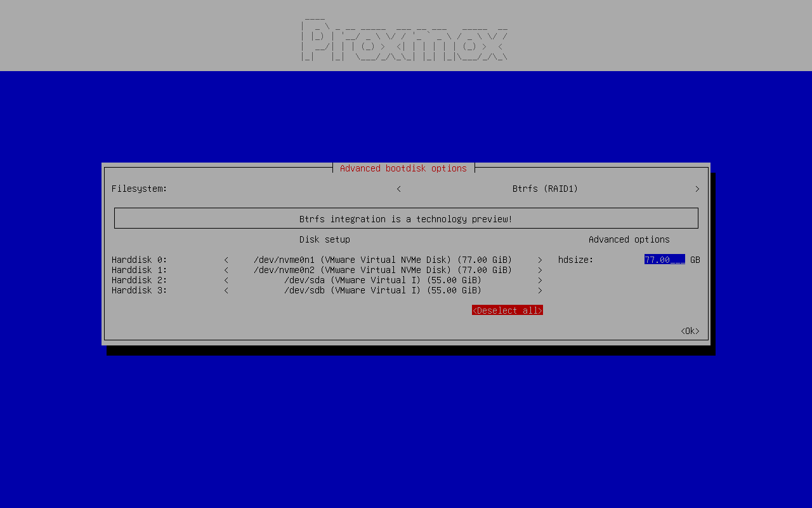Click left arrow for Harddisk 1
Screen dimensions: 812x508
tap(226, 270)
